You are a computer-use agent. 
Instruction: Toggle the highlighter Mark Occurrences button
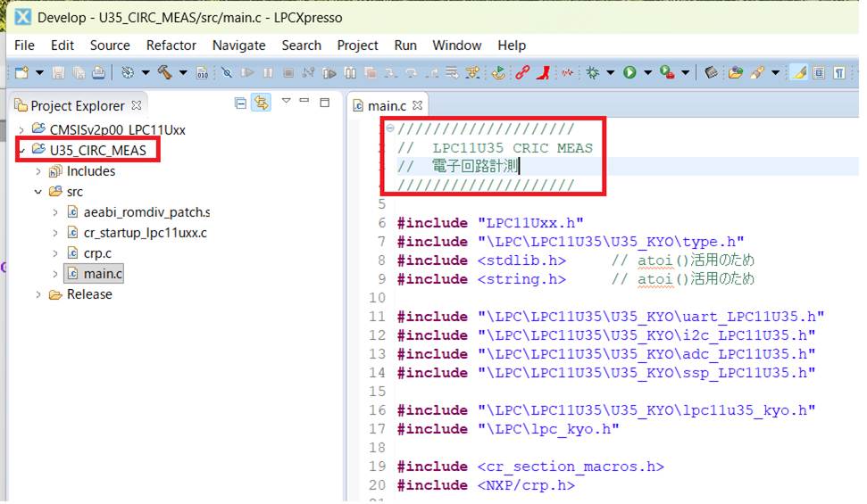pyautogui.click(x=798, y=72)
